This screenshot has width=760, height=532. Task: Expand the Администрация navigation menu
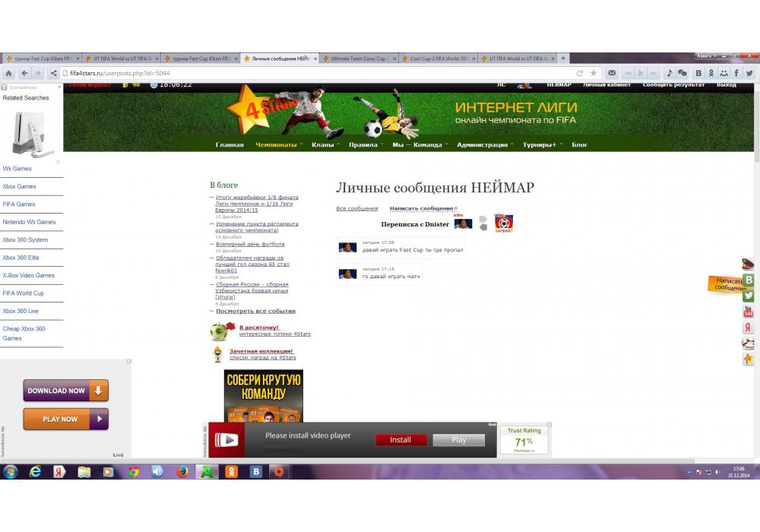[x=485, y=145]
